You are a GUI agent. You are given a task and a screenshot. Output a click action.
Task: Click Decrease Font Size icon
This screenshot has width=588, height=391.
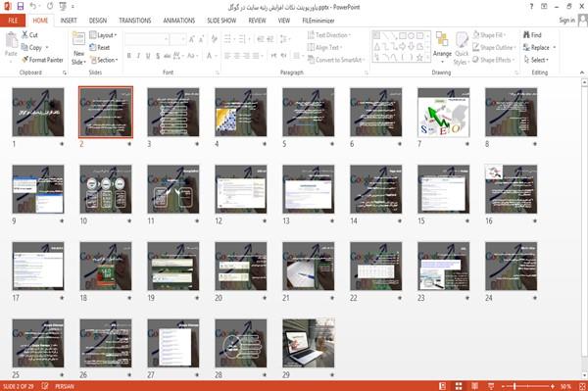[202, 39]
